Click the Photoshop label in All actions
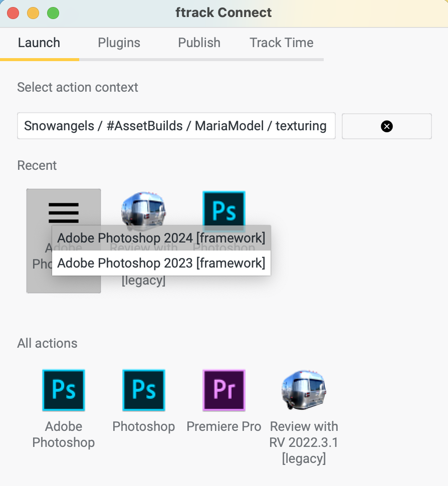 (x=143, y=426)
